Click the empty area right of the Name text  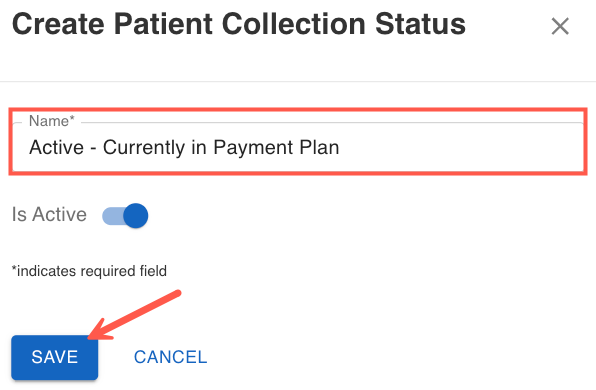[461, 147]
